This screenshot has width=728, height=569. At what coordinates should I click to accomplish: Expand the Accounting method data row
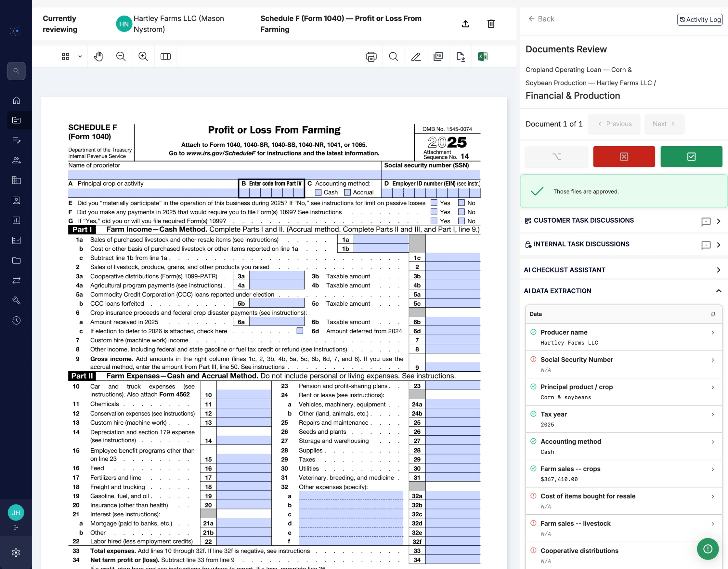[x=713, y=442]
